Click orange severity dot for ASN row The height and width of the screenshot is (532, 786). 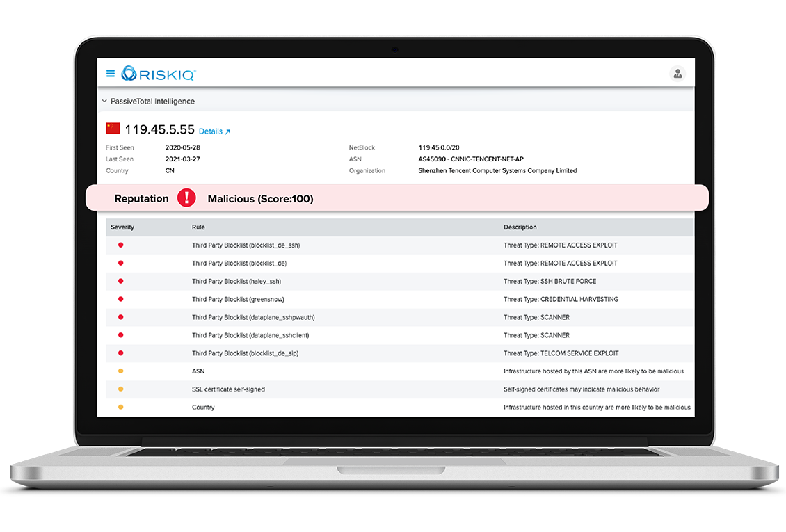[121, 371]
